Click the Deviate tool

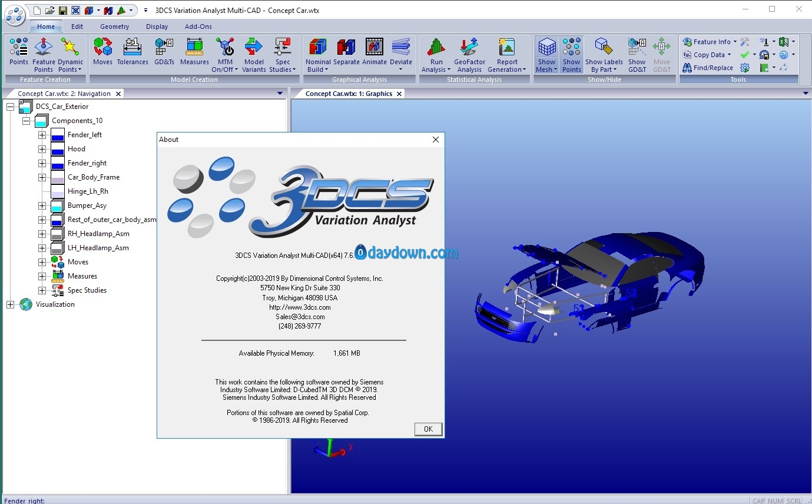pos(401,55)
